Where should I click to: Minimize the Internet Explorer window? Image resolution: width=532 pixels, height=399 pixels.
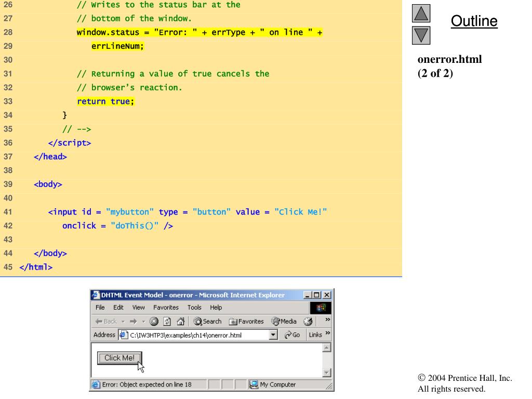point(308,295)
